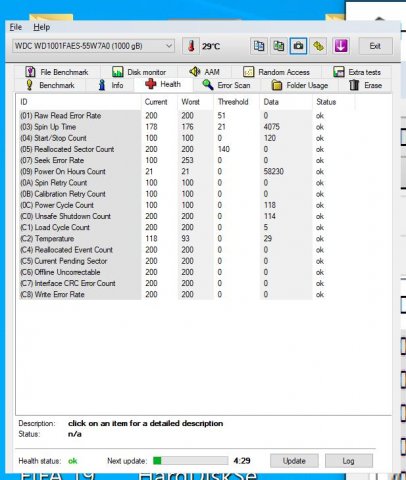Click the AAM speaker icon
This screenshot has width=406, height=480.
tap(195, 71)
